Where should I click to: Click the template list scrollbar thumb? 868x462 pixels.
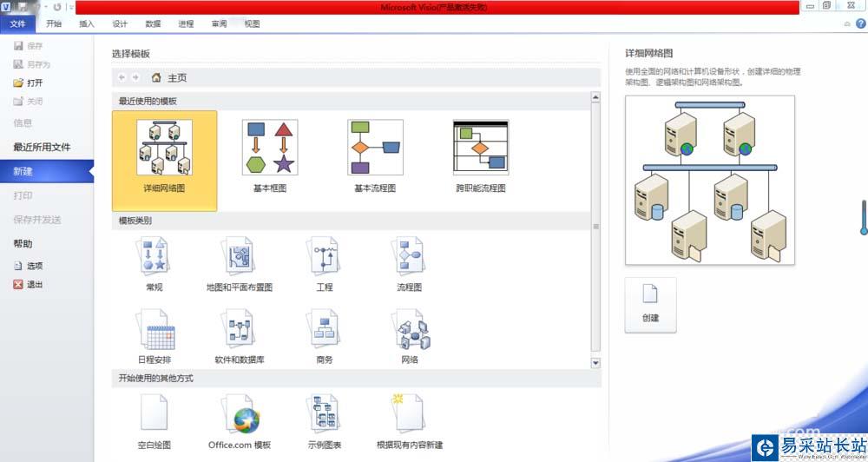point(595,227)
